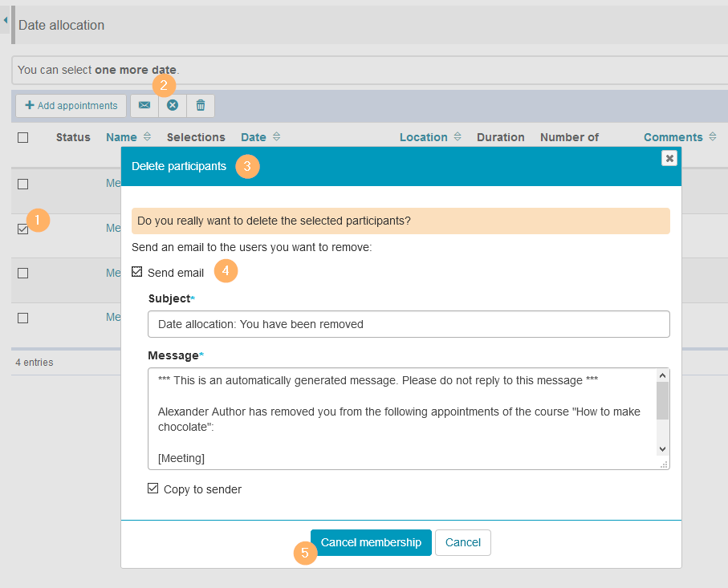The width and height of the screenshot is (728, 588).
Task: Sort the table by Date column arrows
Action: pos(277,137)
